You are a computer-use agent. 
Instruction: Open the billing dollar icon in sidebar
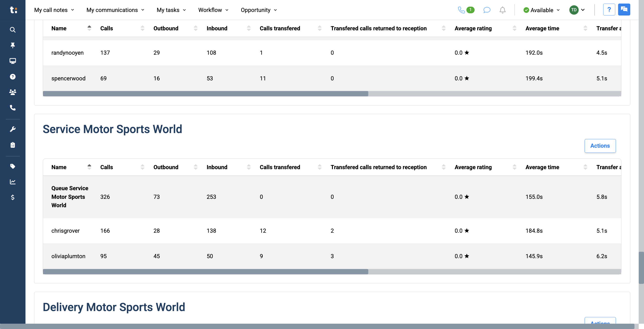(x=12, y=197)
